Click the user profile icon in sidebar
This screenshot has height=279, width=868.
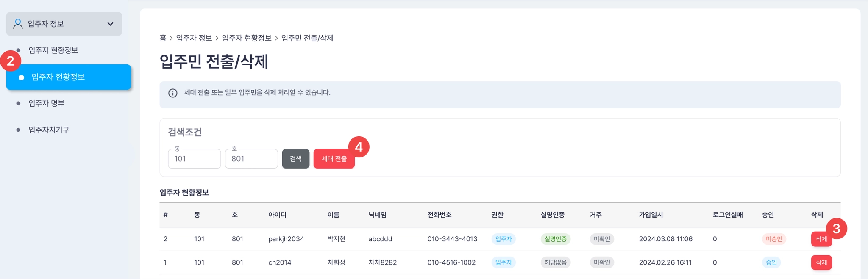pyautogui.click(x=18, y=24)
